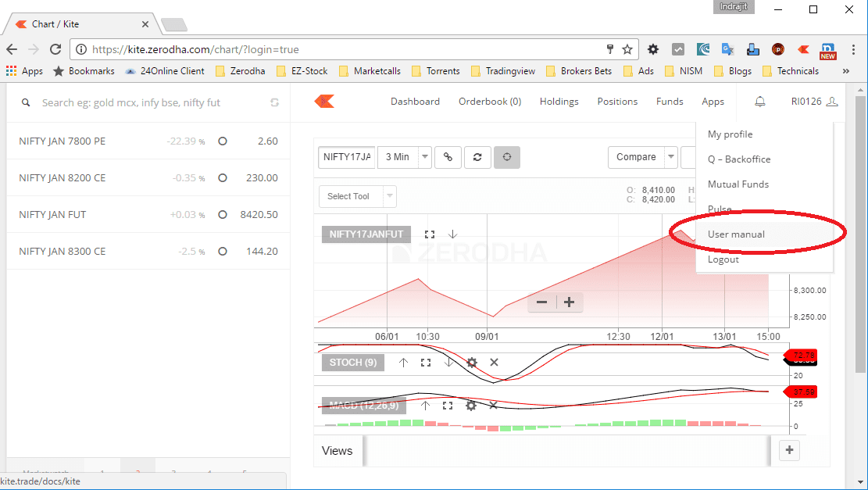This screenshot has width=868, height=490.
Task: Move the STOCH (9) panel up
Action: pyautogui.click(x=404, y=363)
